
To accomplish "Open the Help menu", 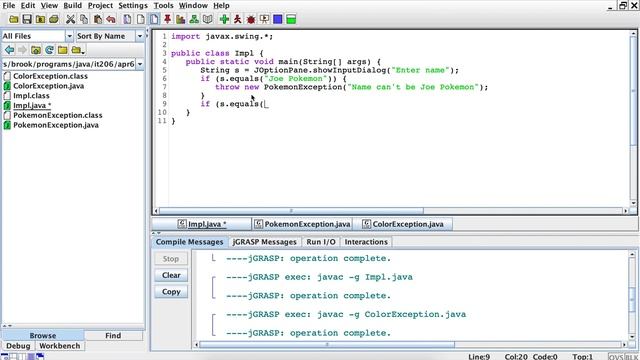I will point(221,5).
